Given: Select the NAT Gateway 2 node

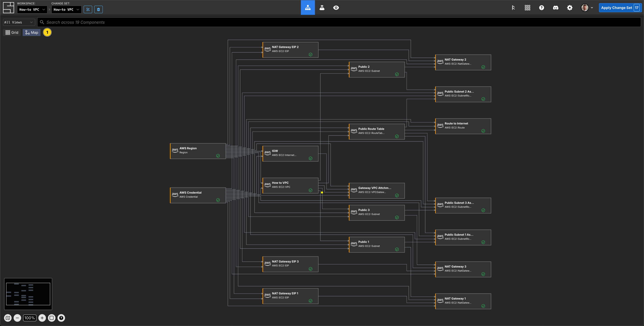Looking at the screenshot, I should 463,62.
